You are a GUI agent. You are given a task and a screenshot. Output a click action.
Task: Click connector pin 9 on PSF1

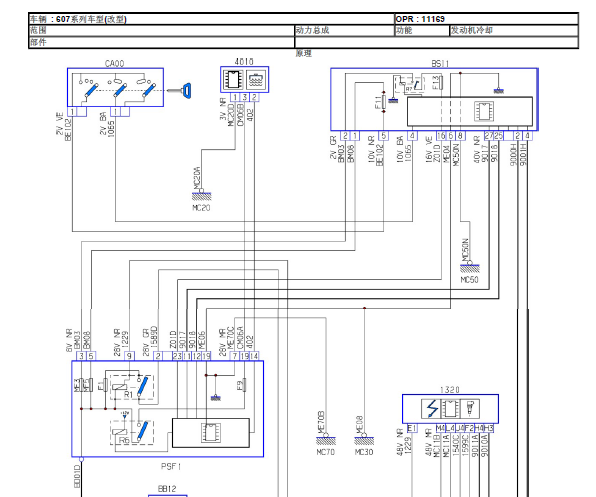point(130,356)
